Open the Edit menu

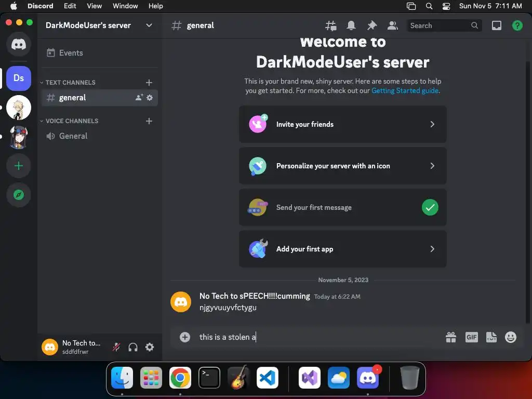(70, 6)
